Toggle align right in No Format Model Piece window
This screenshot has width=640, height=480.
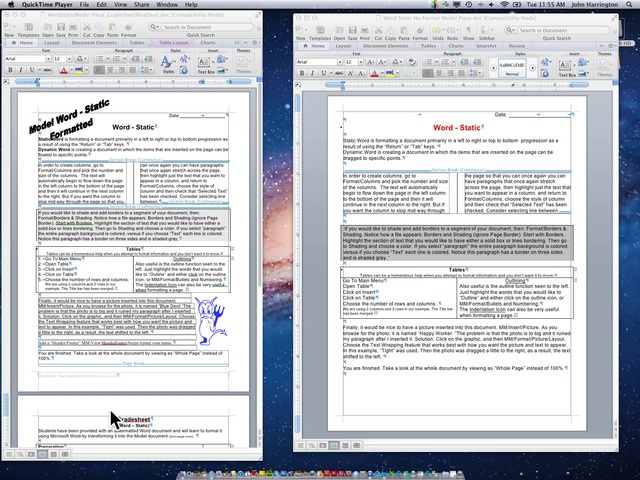(450, 73)
